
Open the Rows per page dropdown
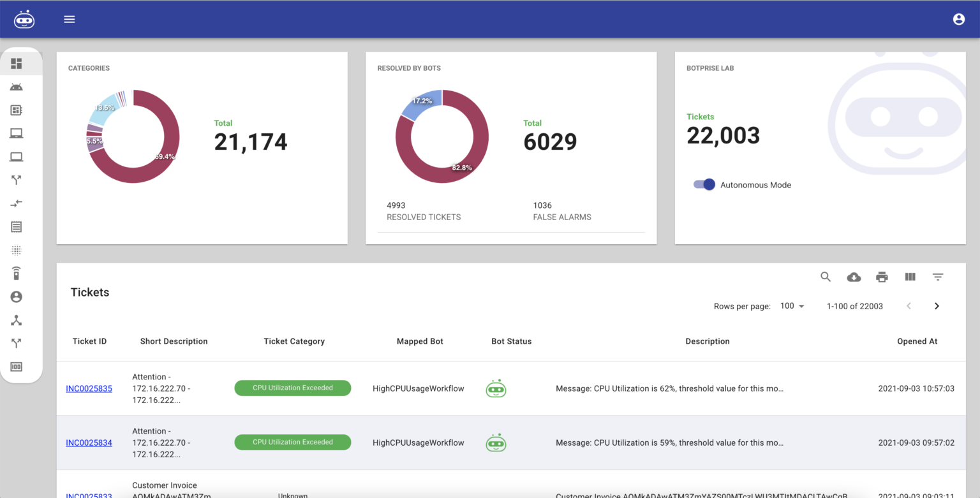[792, 306]
